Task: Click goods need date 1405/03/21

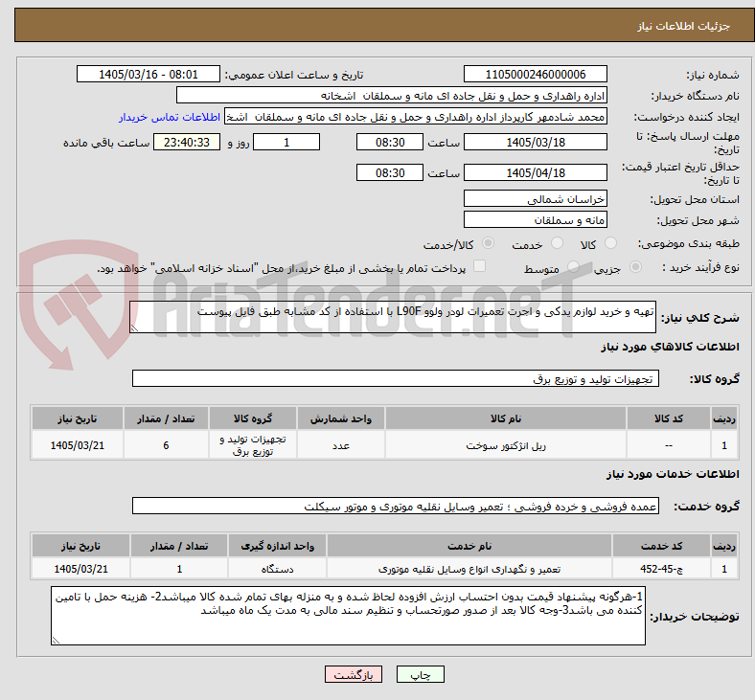Action: tap(78, 445)
